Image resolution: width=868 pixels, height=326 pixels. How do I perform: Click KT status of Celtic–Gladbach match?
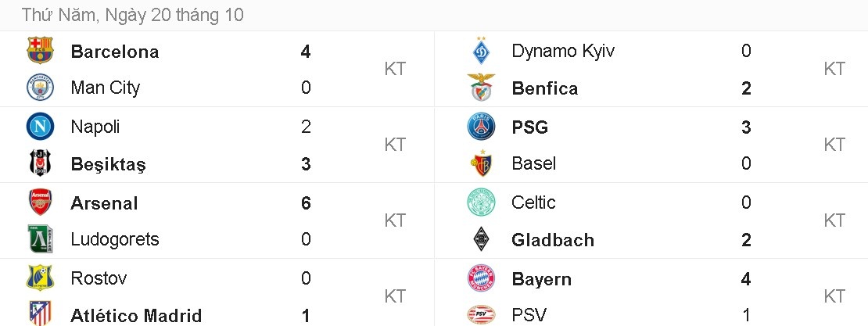point(834,220)
